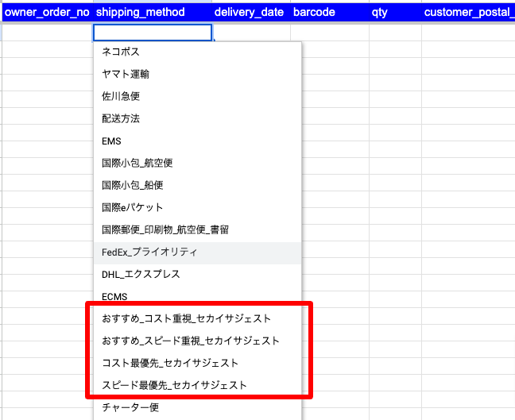
Task: Select 国際小包_船便 option
Action: click(x=132, y=185)
